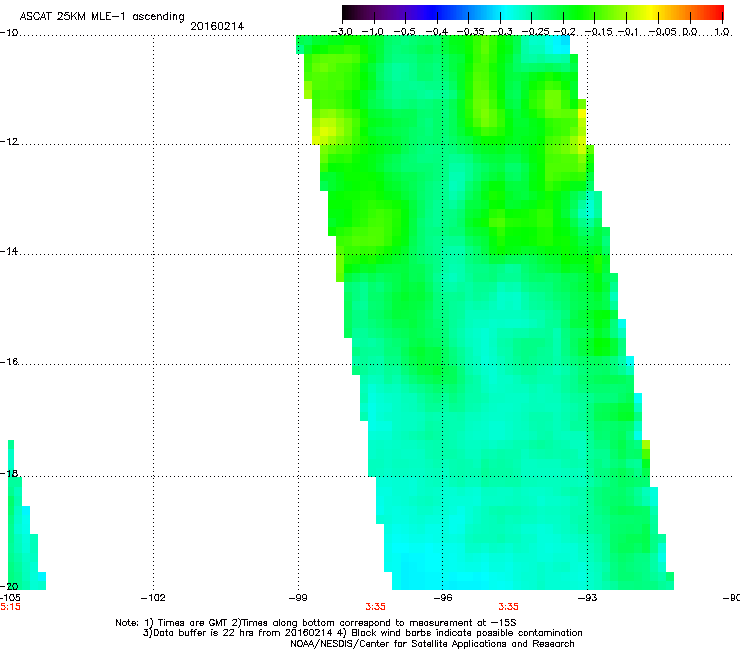
Task: Click the '-16' latitude axis label
Action: coord(9,362)
